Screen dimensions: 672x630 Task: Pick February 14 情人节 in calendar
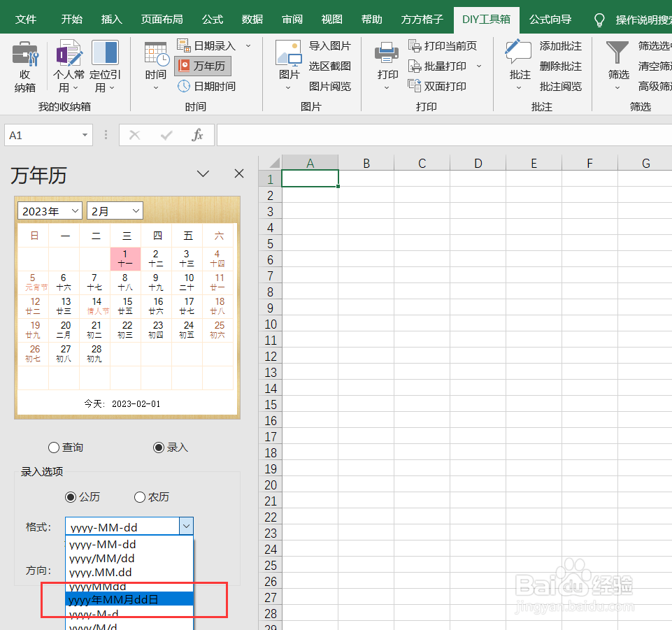pos(94,306)
